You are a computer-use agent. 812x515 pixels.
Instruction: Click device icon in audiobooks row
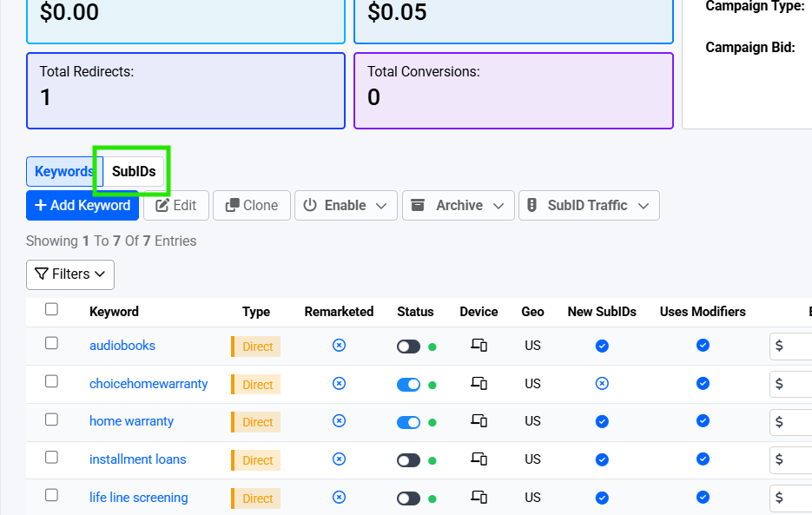pos(479,346)
